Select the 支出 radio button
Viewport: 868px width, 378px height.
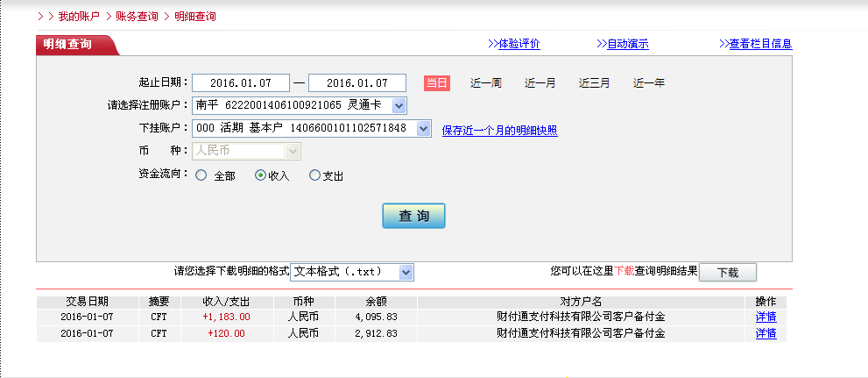click(x=315, y=175)
